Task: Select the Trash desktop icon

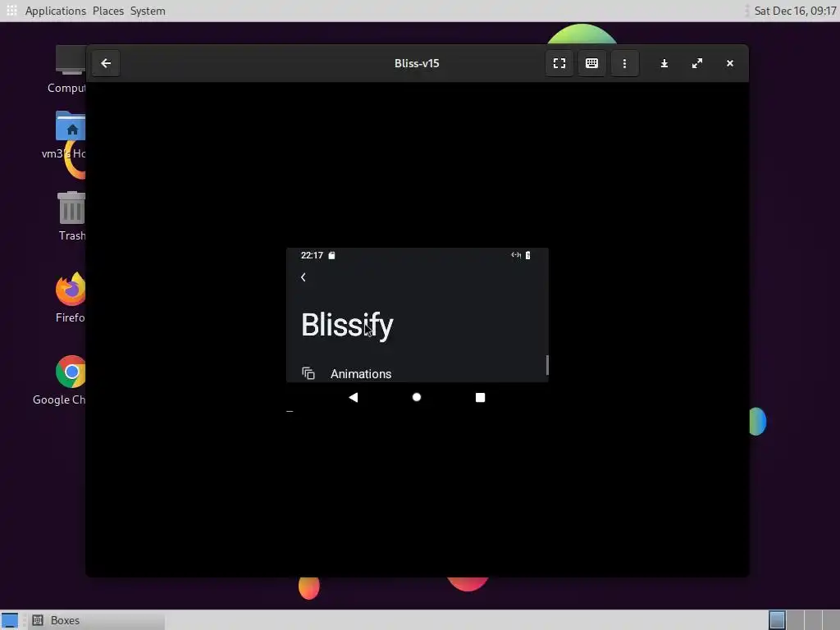Action: [x=72, y=217]
